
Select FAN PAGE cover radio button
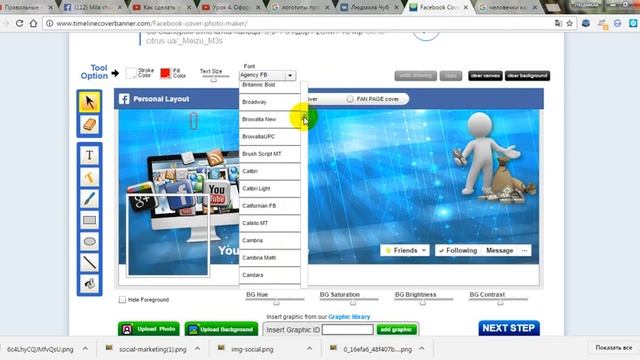point(350,99)
